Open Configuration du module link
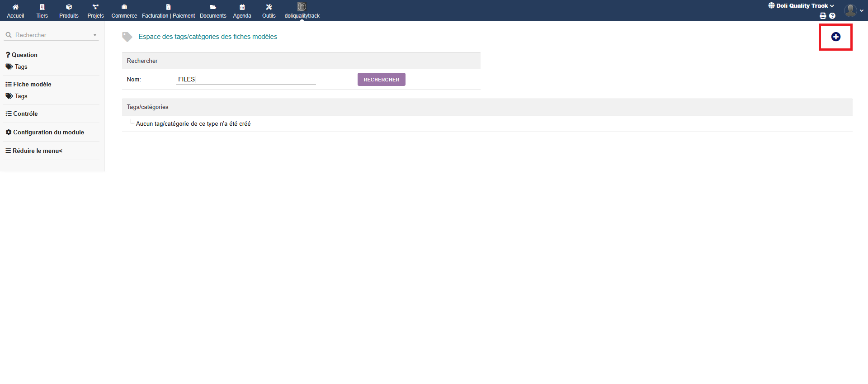This screenshot has height=384, width=868. (x=48, y=133)
